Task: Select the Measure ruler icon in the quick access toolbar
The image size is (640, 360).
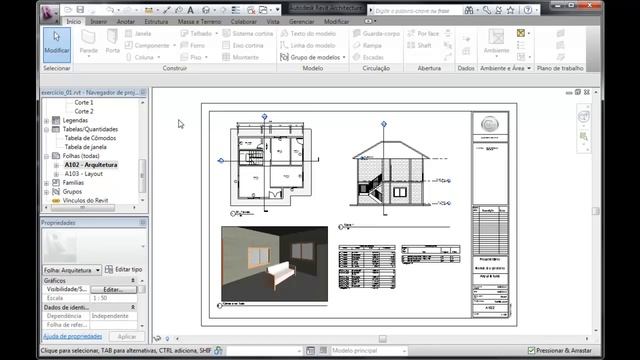Action: click(149, 10)
